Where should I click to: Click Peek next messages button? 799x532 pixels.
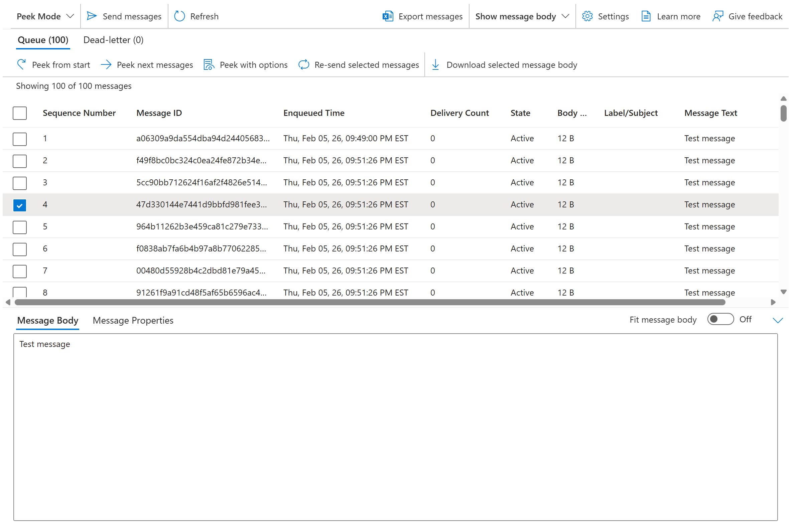(147, 64)
